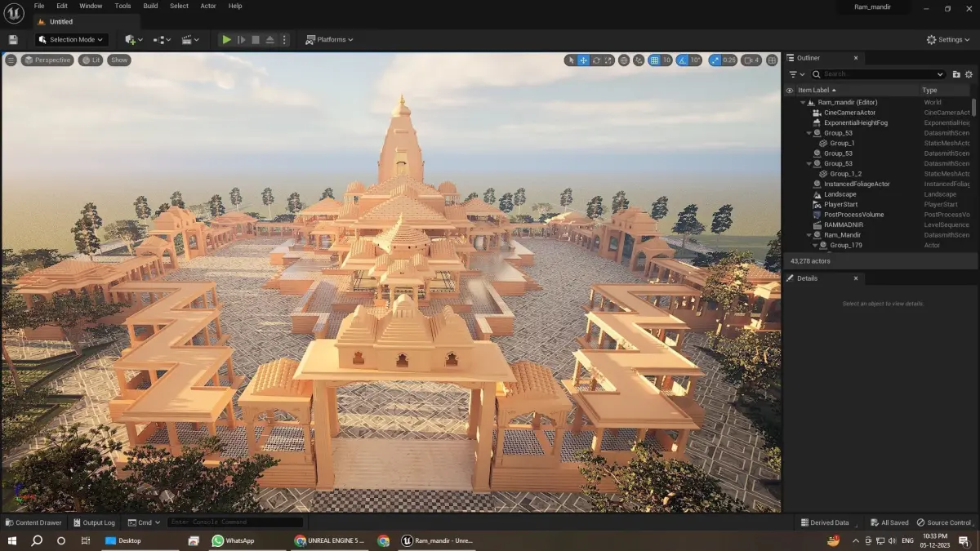Screen dimensions: 980x551
Task: Open scale snap value 0.25
Action: [729, 60]
